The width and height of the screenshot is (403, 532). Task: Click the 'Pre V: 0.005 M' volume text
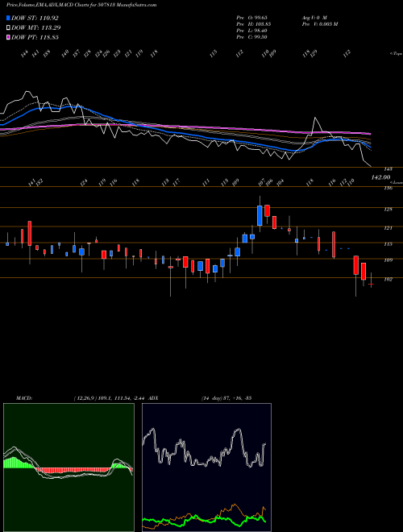tap(319, 24)
